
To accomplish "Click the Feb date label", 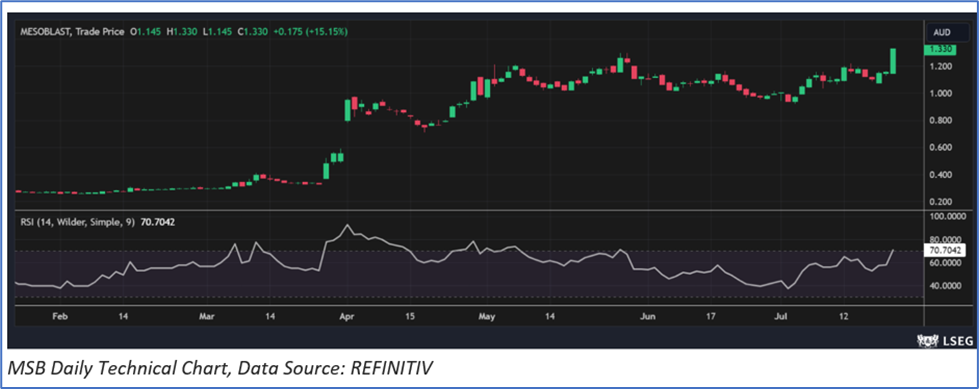I will (x=60, y=317).
